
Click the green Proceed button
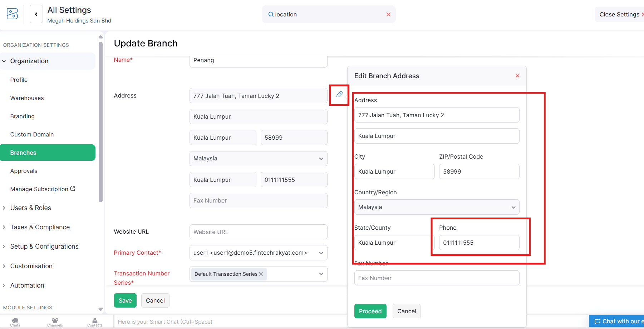370,311
